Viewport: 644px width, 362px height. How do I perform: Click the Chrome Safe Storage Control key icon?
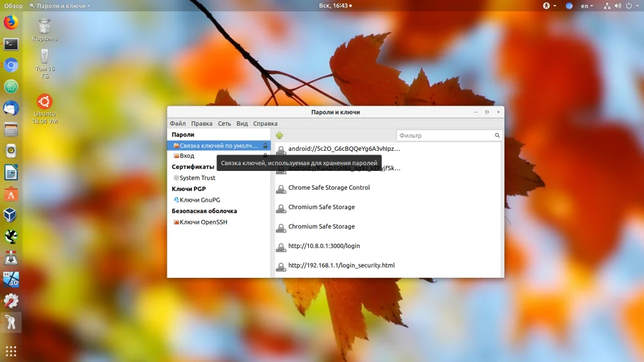pos(281,189)
